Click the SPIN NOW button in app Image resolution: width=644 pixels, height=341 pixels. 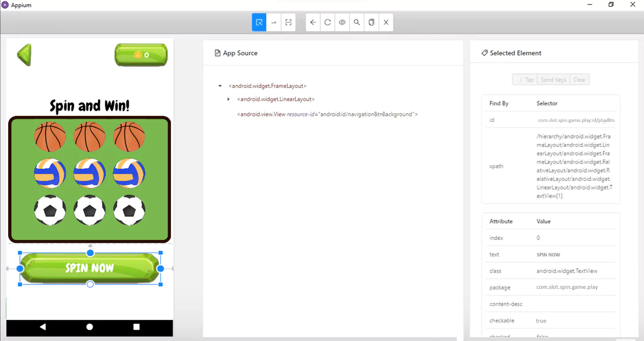[x=90, y=268]
